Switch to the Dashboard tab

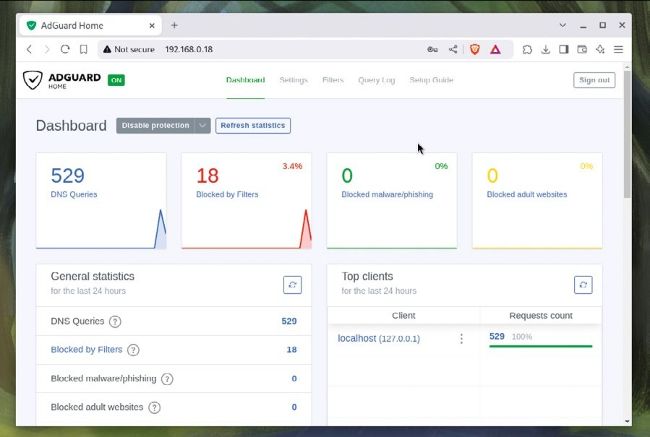(x=245, y=80)
